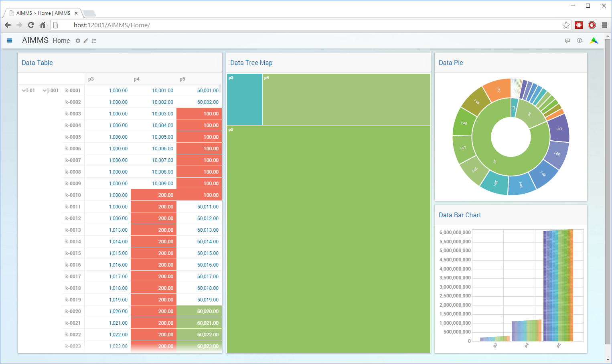The width and height of the screenshot is (612, 364).
Task: Select cell 60,002.00 in row k-0002
Action: coord(199,102)
